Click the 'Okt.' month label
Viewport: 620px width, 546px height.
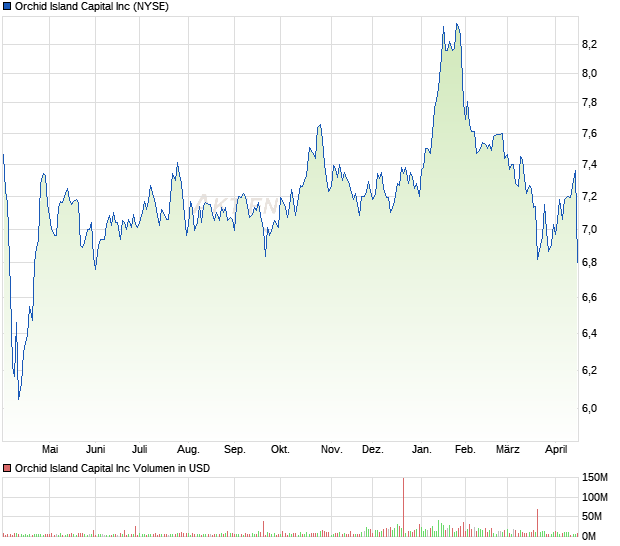point(280,450)
